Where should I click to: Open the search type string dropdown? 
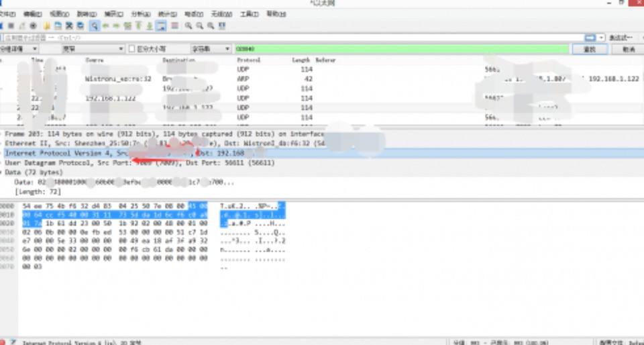pos(210,49)
